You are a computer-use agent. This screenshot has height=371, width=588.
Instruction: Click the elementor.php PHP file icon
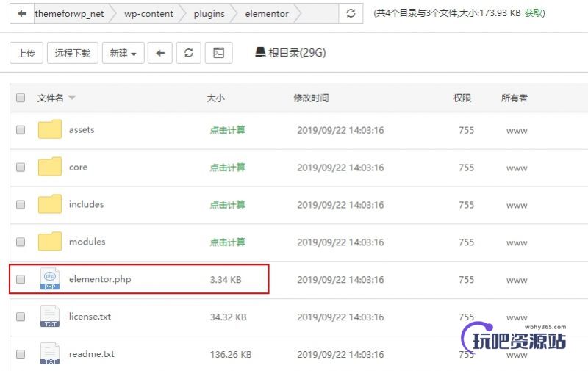(x=50, y=279)
